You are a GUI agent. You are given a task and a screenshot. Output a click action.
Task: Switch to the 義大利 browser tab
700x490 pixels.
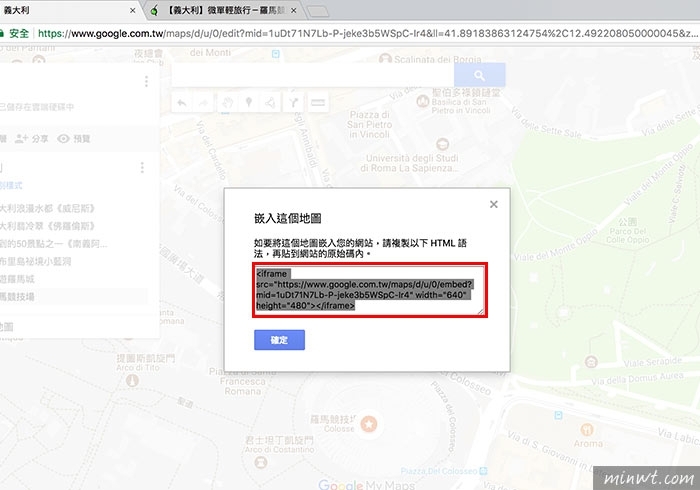(x=67, y=10)
